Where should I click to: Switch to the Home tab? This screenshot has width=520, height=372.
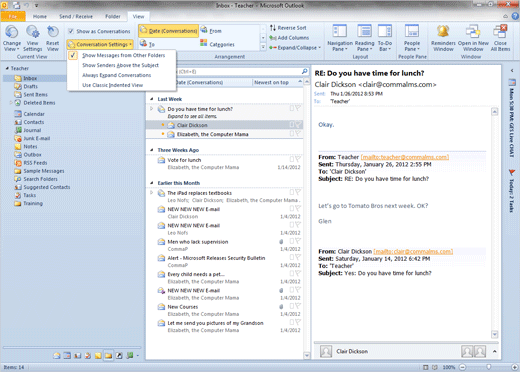(x=40, y=16)
